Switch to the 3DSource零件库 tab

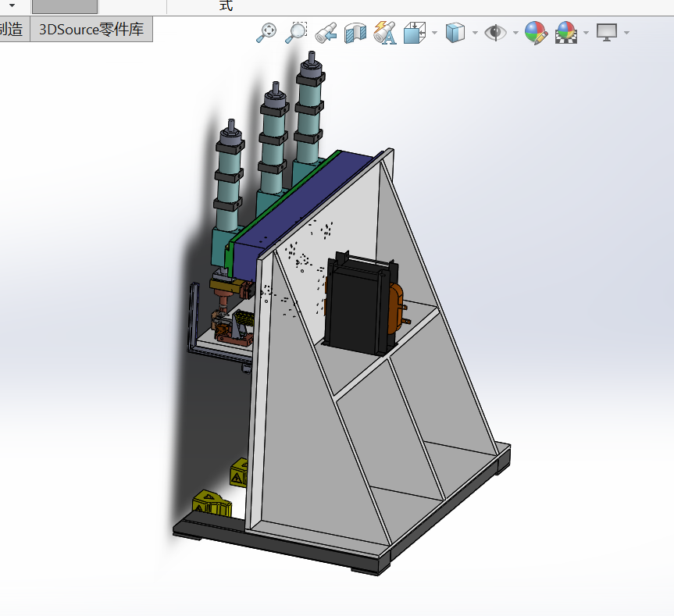coord(91,29)
